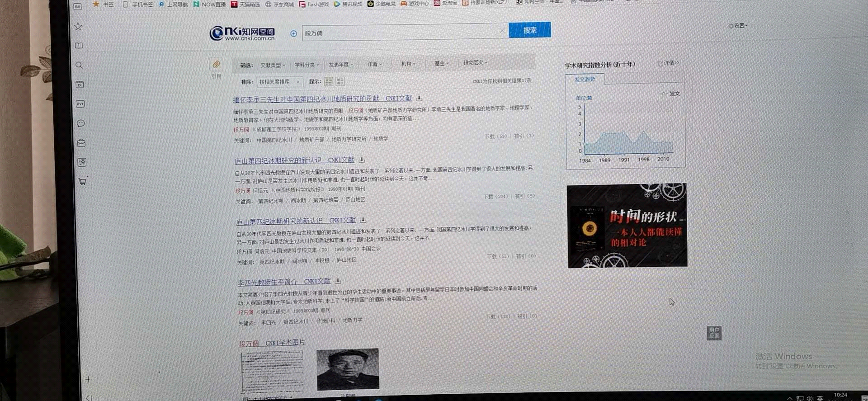Click the LIVE icon in sidebar
This screenshot has height=401, width=868.
point(80,104)
